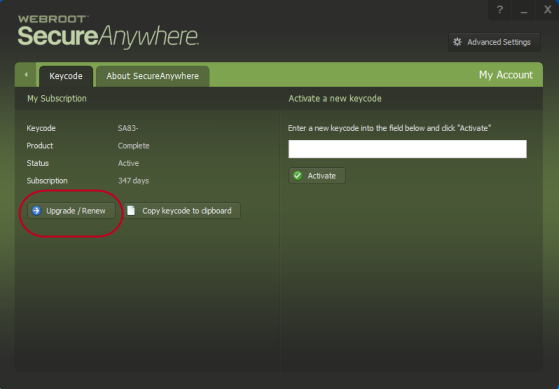Image resolution: width=559 pixels, height=389 pixels.
Task: Click the back arrow beside Keycode tab
Action: 26,75
